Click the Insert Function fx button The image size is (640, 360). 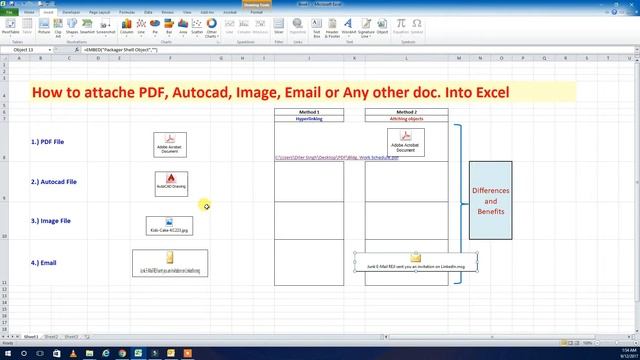(x=76, y=50)
